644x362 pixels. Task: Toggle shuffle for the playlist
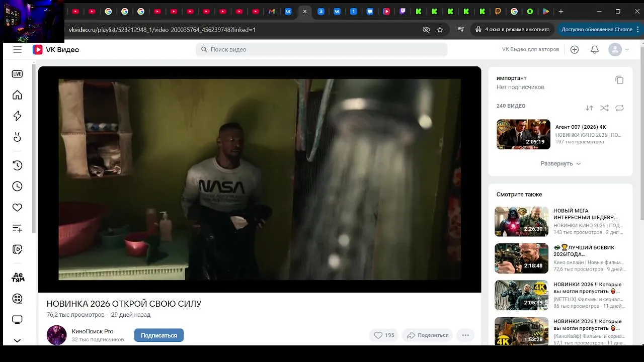point(604,108)
